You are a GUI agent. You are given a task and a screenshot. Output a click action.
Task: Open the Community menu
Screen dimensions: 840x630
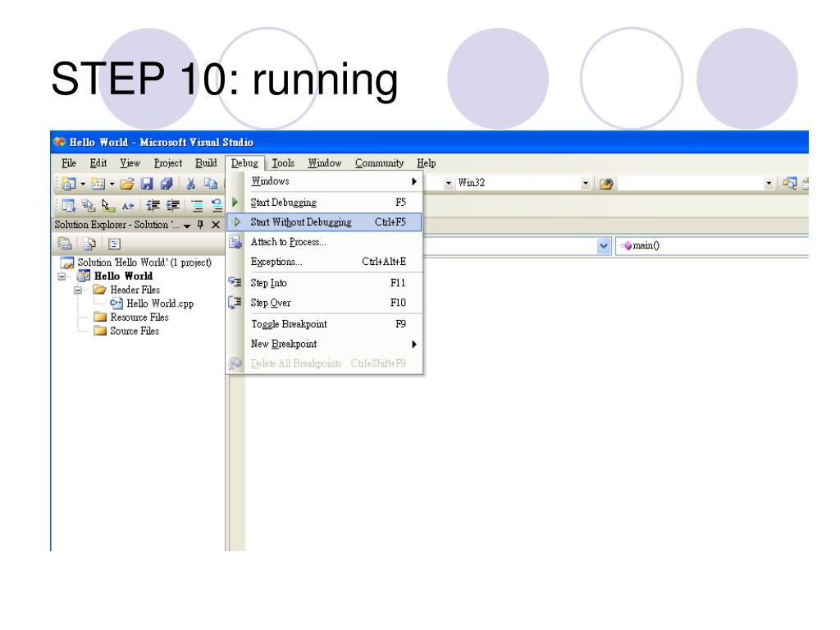(379, 163)
